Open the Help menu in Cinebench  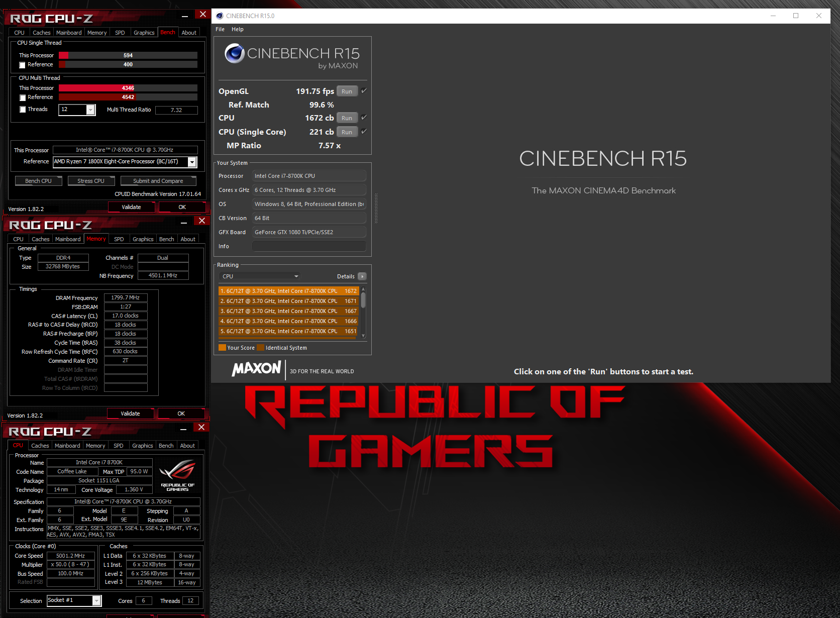tap(238, 29)
